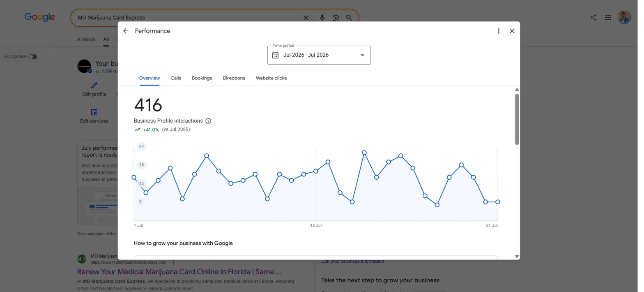Click Edit profile pencil button
The width and height of the screenshot is (644, 292).
(94, 89)
